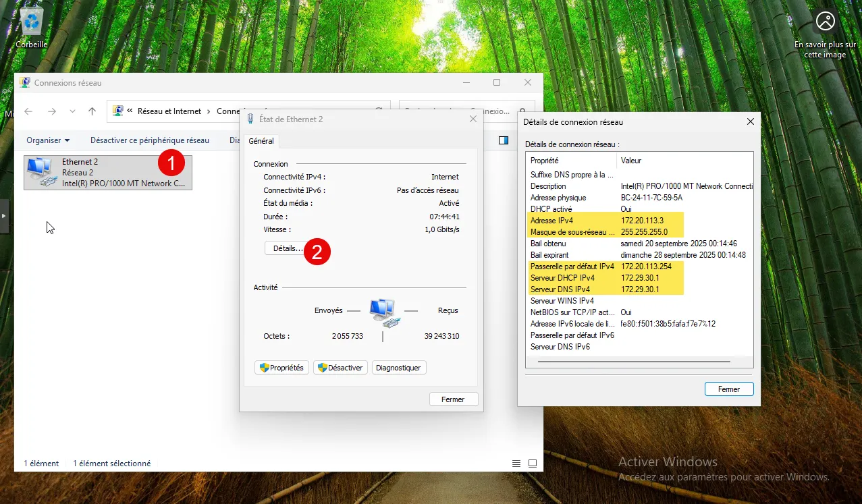
Task: Switch to large icons view
Action: pyautogui.click(x=533, y=464)
